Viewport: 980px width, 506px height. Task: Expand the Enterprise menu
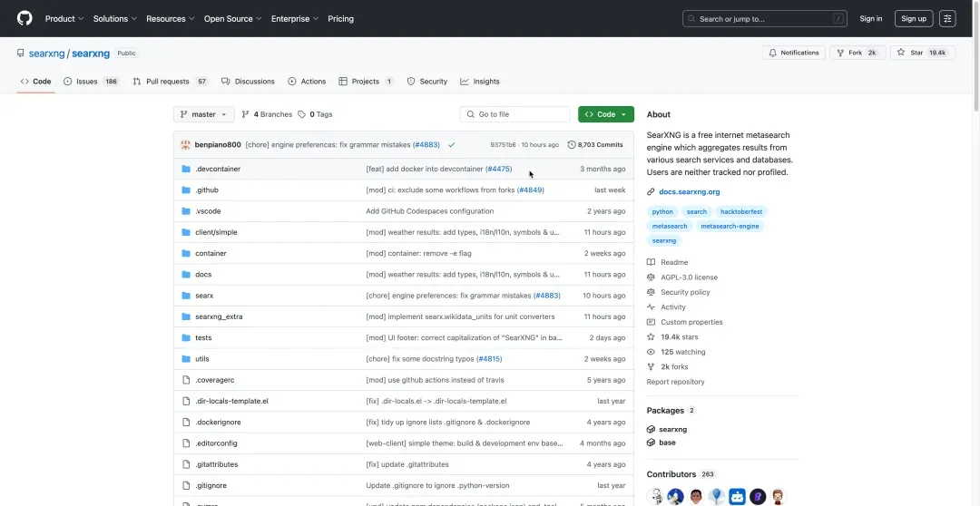(295, 19)
